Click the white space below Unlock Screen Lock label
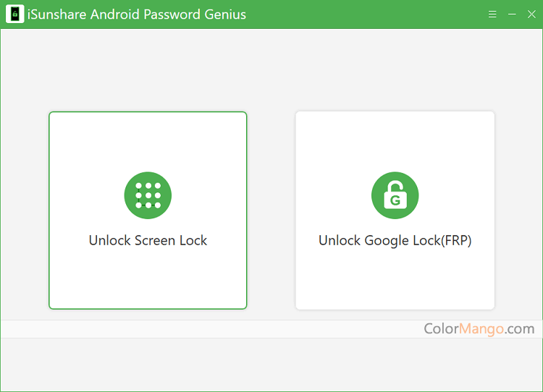This screenshot has width=543, height=392. [x=148, y=278]
